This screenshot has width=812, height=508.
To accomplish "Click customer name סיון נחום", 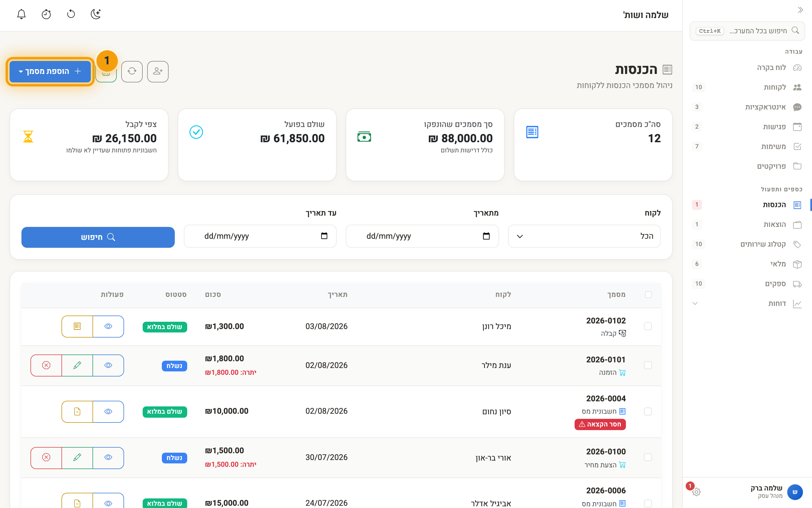I will 497,411.
